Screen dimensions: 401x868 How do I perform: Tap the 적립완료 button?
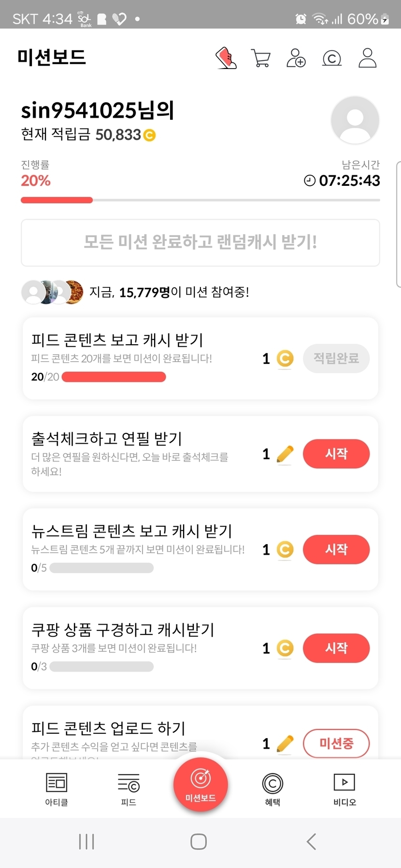pyautogui.click(x=336, y=358)
